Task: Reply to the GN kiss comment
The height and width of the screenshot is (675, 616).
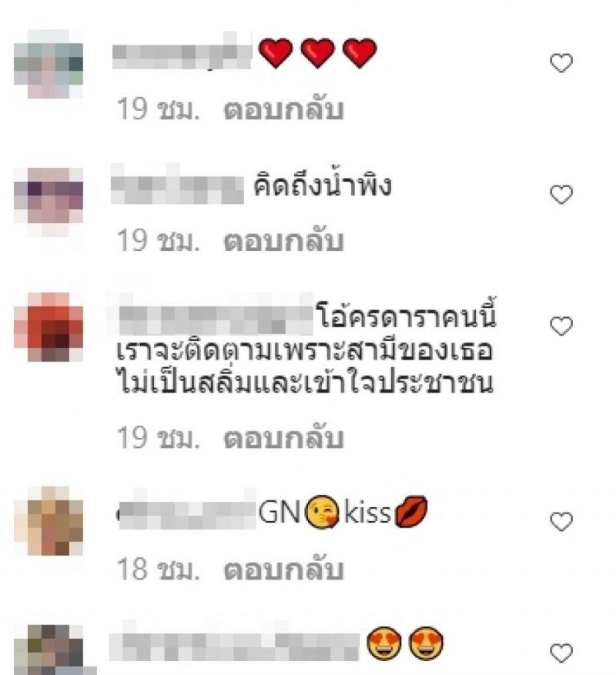Action: 283,570
